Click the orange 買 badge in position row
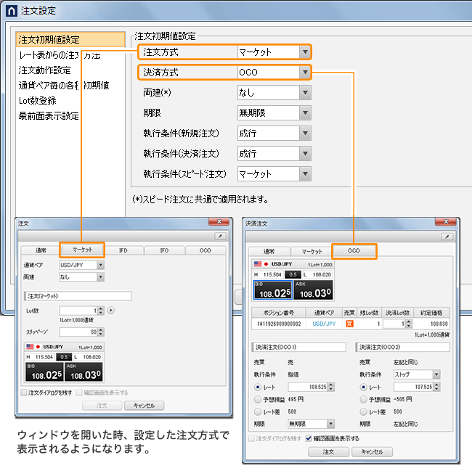The width and height of the screenshot is (472, 476). 349,323
